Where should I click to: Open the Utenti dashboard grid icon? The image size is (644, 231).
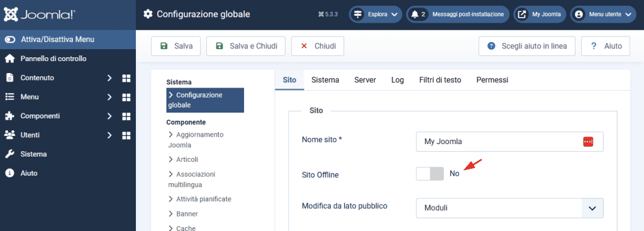click(x=126, y=135)
